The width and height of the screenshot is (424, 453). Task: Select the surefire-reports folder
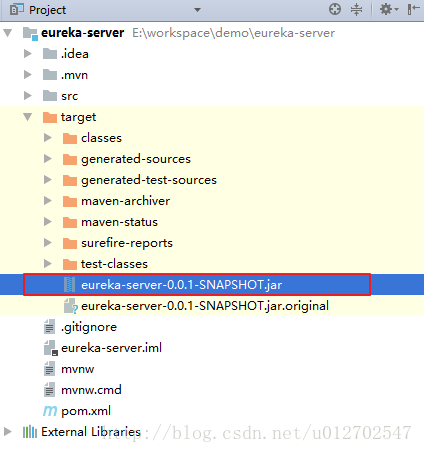point(127,243)
